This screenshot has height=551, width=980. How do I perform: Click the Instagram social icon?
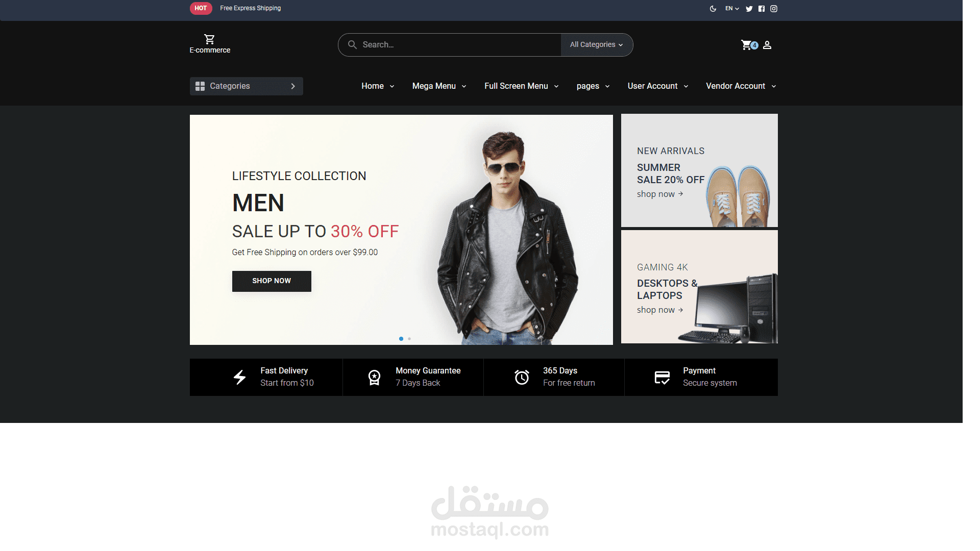tap(774, 8)
